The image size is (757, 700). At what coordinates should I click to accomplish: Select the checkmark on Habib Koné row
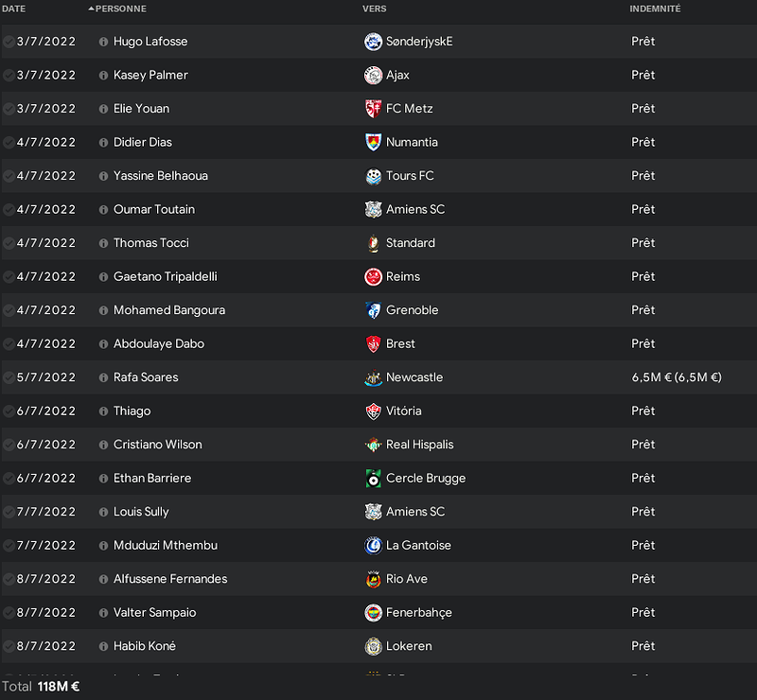pos(9,646)
